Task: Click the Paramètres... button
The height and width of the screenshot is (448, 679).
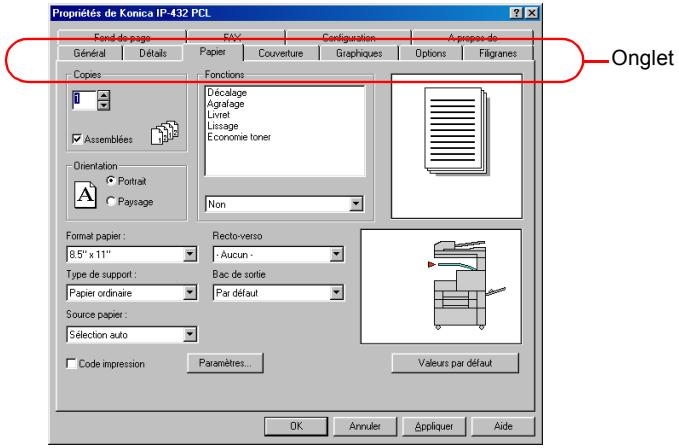Action: [x=225, y=363]
